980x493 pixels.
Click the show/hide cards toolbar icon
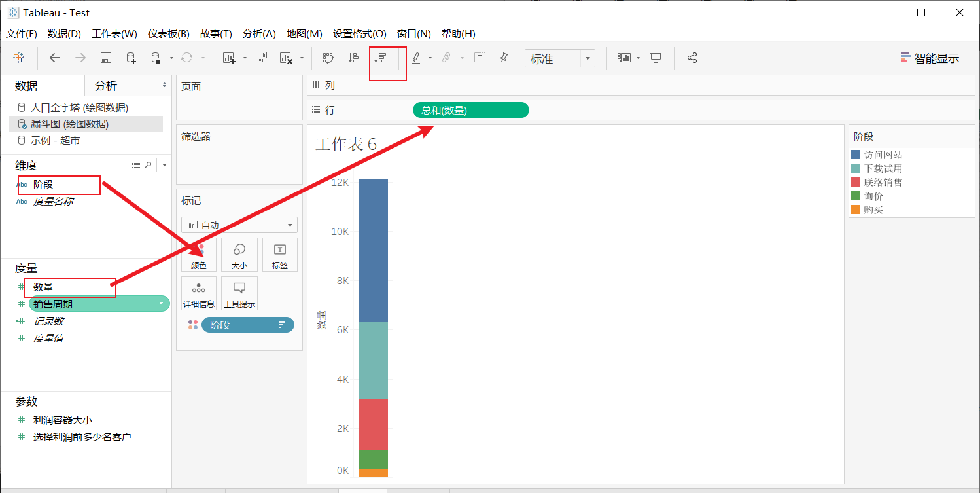pyautogui.click(x=624, y=58)
